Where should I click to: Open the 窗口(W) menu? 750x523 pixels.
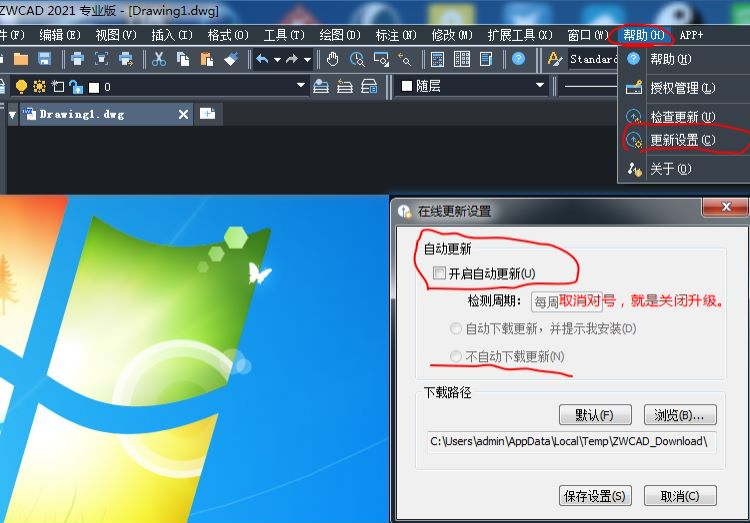tap(588, 35)
